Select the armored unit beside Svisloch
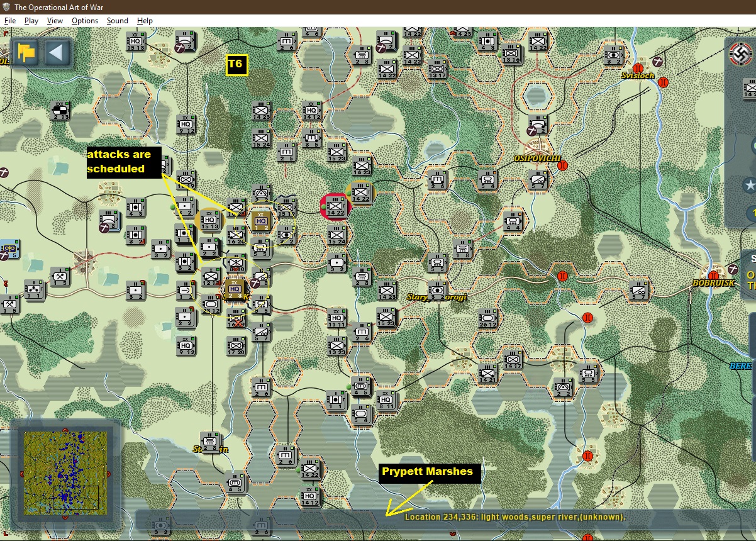 tap(613, 55)
